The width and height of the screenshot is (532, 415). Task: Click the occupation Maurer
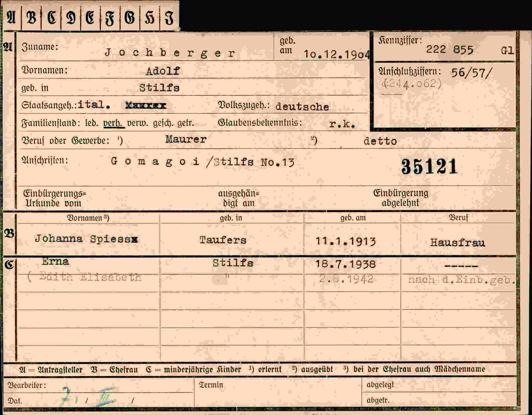(186, 139)
